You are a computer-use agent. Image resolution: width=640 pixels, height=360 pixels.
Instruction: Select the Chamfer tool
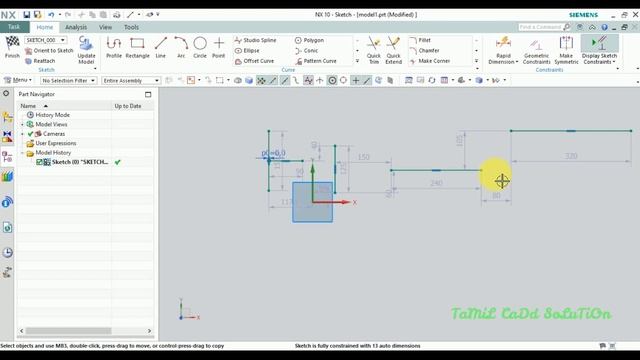click(424, 51)
